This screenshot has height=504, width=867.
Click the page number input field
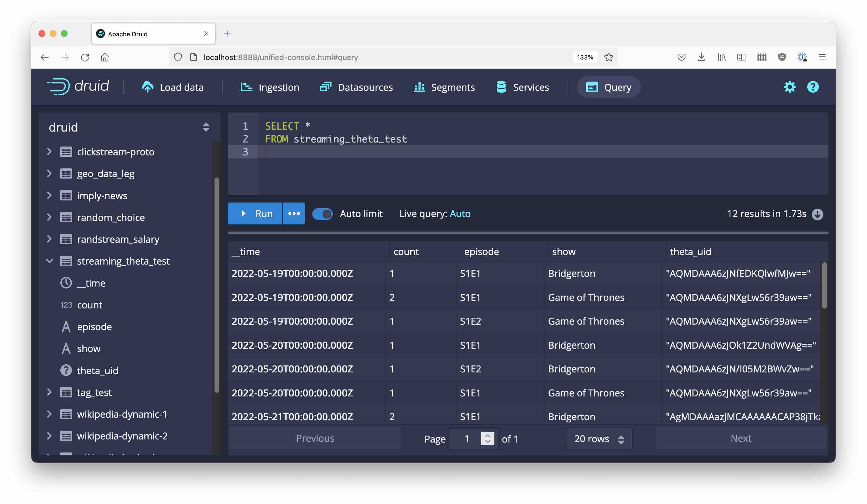click(x=466, y=439)
